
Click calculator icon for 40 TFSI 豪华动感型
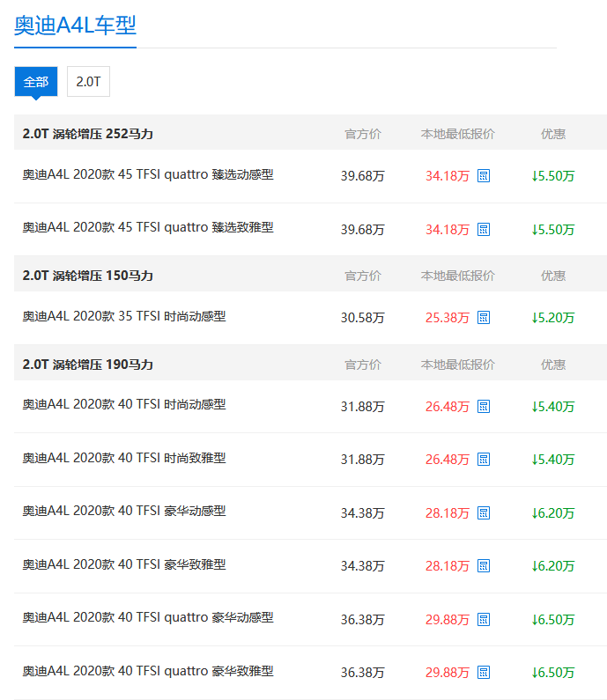coord(484,513)
